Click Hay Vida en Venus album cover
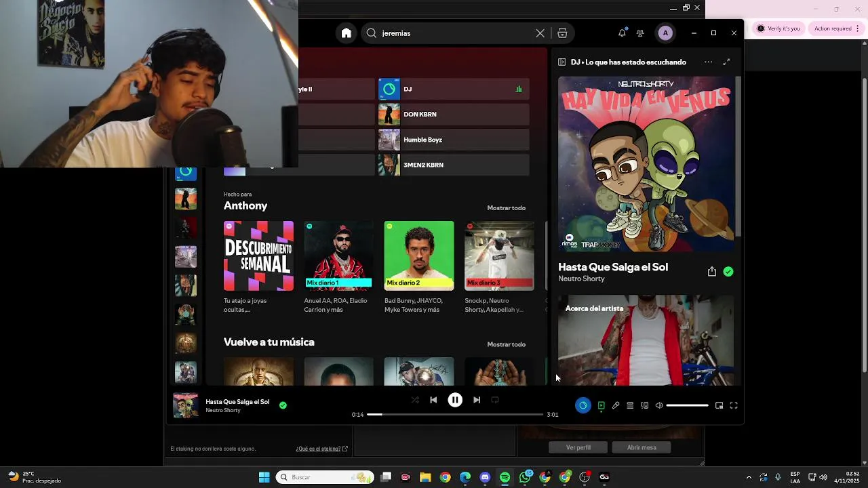868x488 pixels. click(x=646, y=164)
